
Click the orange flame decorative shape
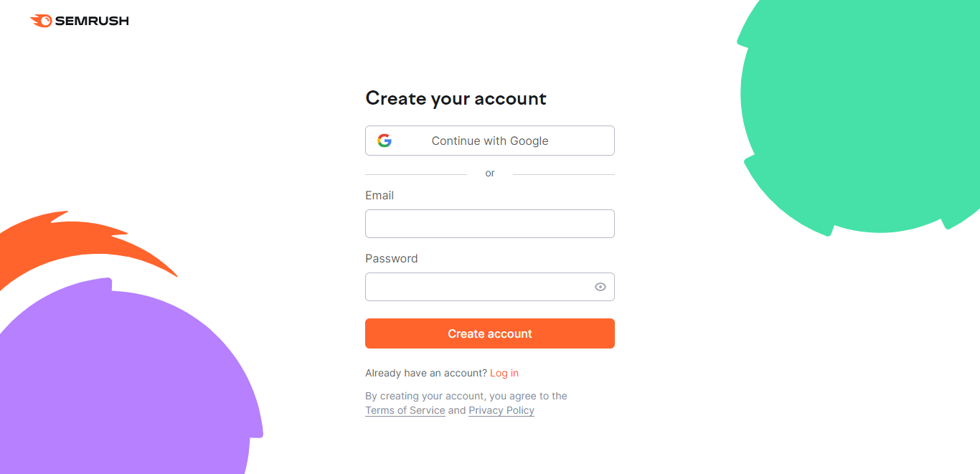[x=72, y=240]
